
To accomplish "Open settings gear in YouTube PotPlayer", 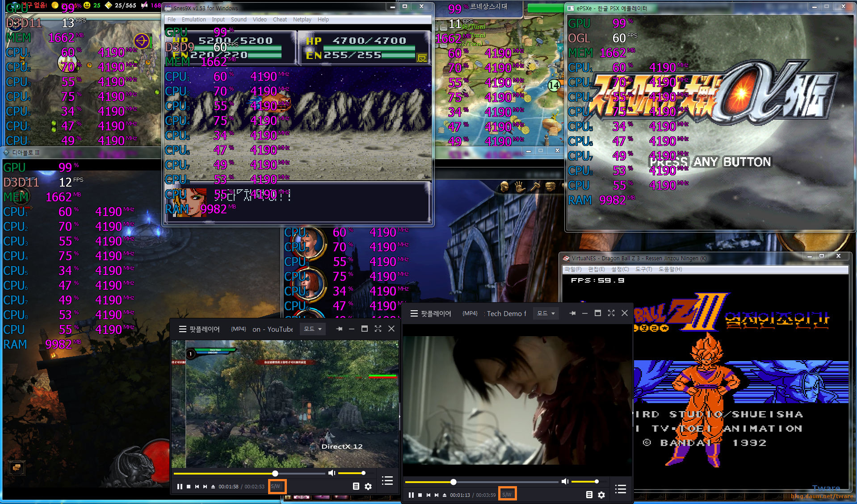I will pyautogui.click(x=368, y=486).
